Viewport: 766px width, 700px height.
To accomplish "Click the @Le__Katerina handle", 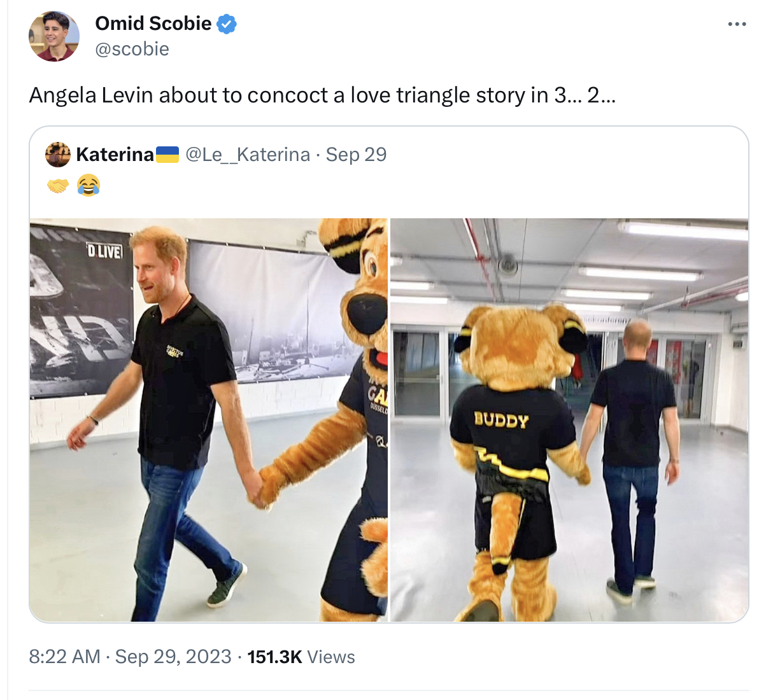I will pyautogui.click(x=248, y=155).
